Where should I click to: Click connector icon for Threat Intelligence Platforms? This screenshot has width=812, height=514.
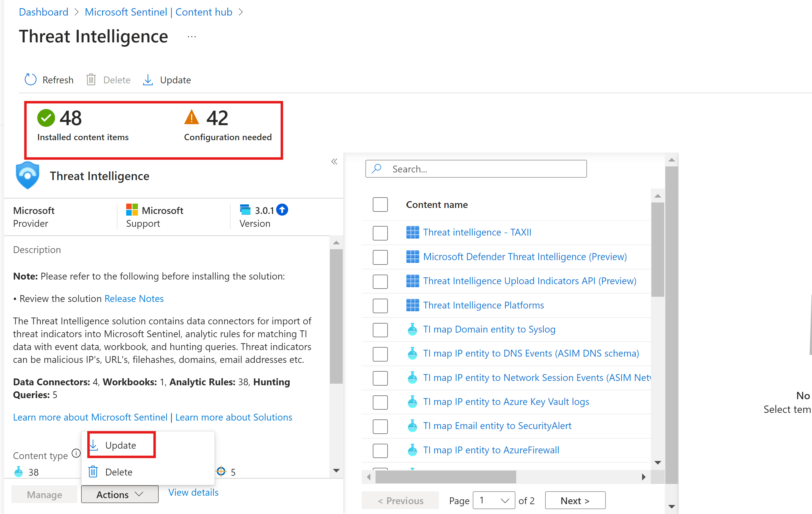coord(412,305)
